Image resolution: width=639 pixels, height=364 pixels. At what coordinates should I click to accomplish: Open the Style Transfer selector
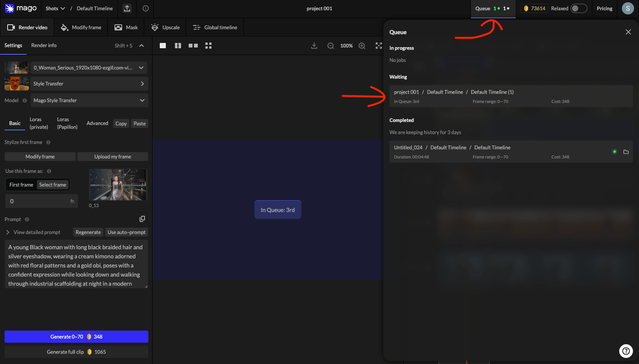[89, 84]
